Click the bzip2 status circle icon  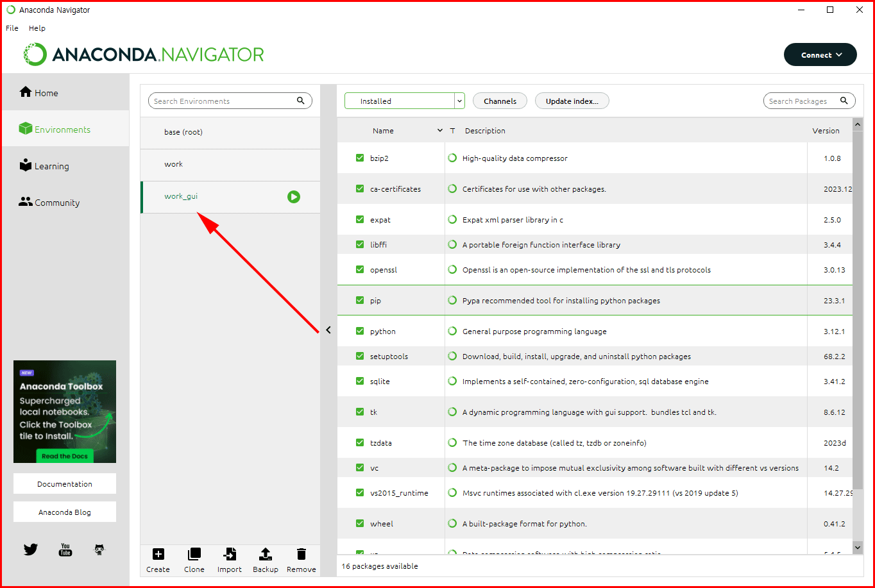click(453, 158)
